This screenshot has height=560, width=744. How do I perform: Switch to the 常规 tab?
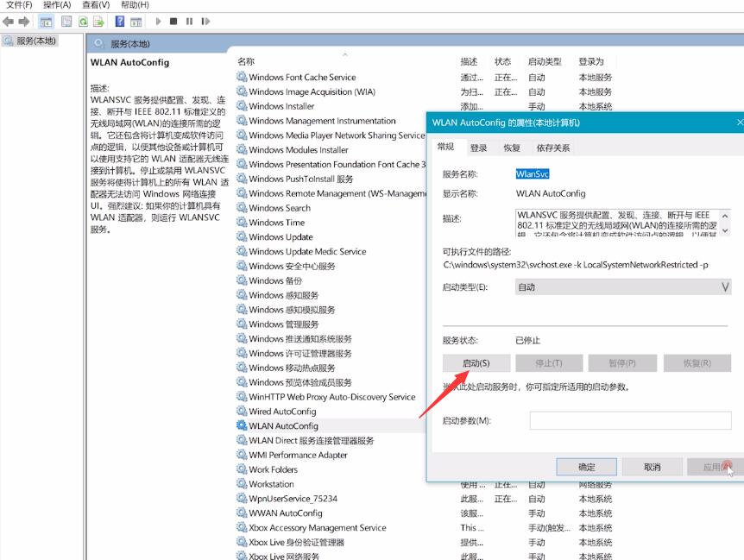[x=445, y=147]
